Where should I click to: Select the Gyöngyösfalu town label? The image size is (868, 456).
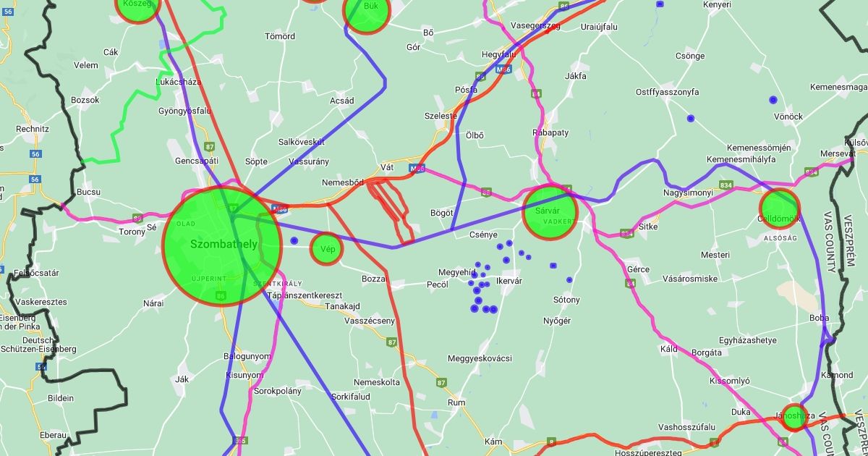184,111
